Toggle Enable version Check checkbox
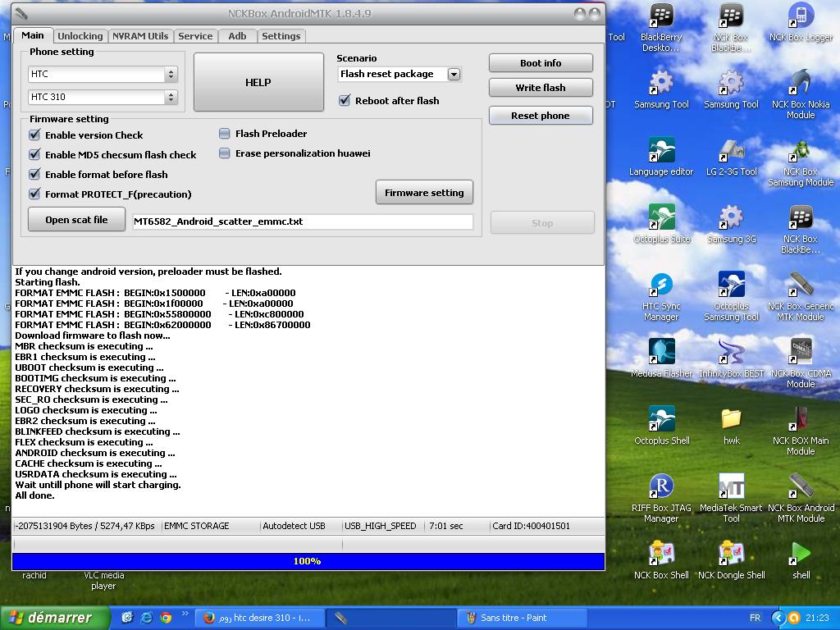840x630 pixels. point(34,135)
